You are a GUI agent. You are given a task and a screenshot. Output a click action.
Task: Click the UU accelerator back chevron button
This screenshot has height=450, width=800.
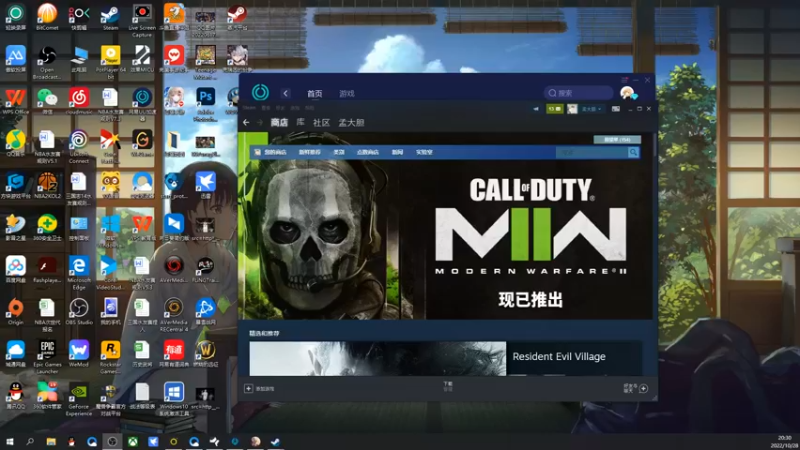[x=285, y=93]
